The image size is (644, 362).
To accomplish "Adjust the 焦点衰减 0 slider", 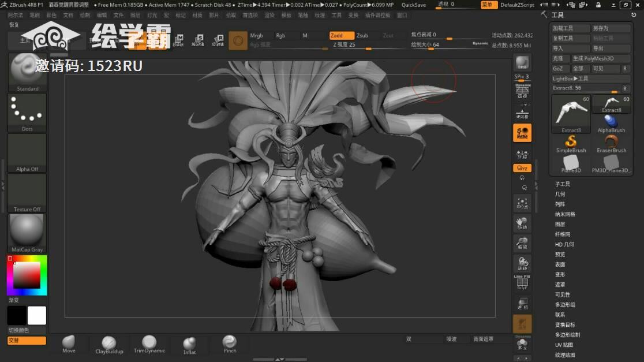I will tap(450, 35).
